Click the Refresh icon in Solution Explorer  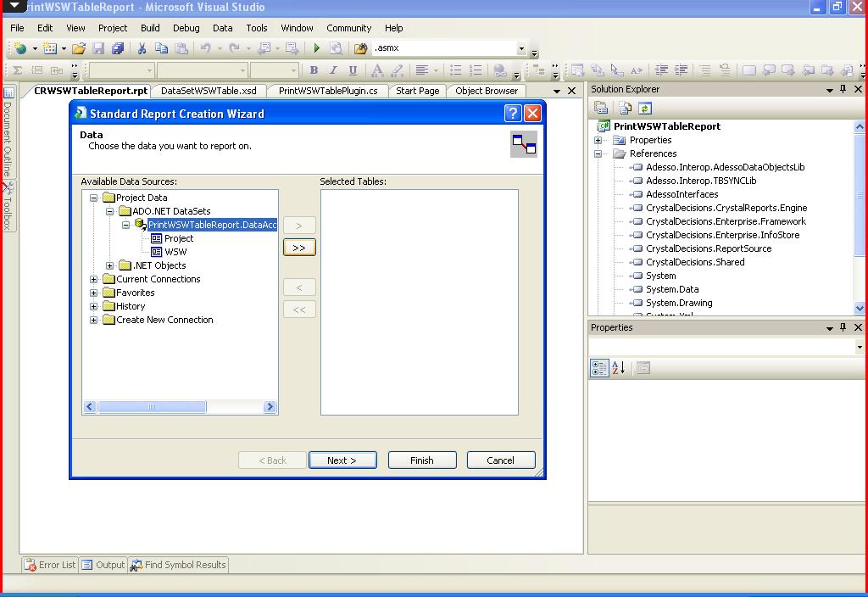click(645, 109)
